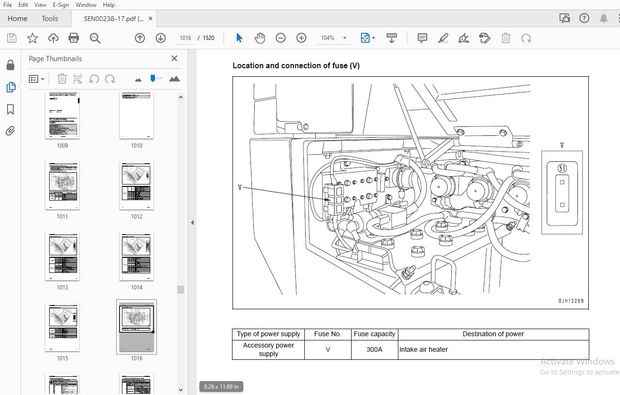Viewport: 620px width, 395px height.
Task: Click the 104% zoom value field
Action: 327,38
